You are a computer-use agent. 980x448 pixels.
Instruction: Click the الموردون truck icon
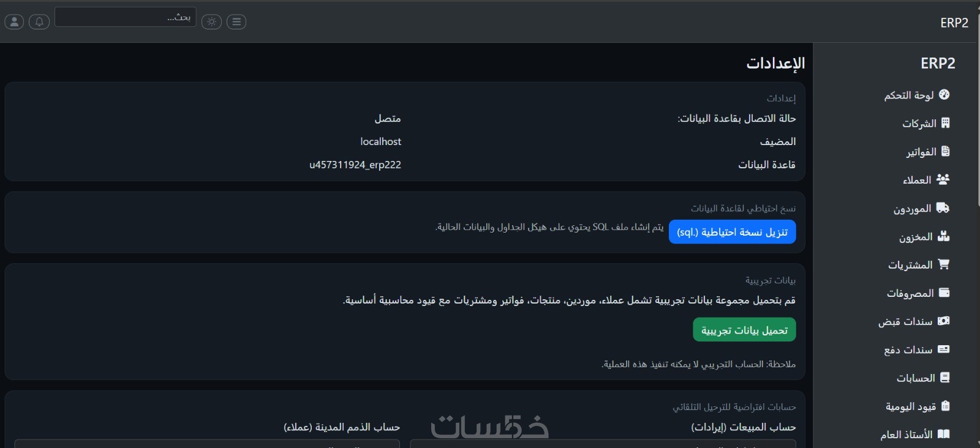coord(943,208)
